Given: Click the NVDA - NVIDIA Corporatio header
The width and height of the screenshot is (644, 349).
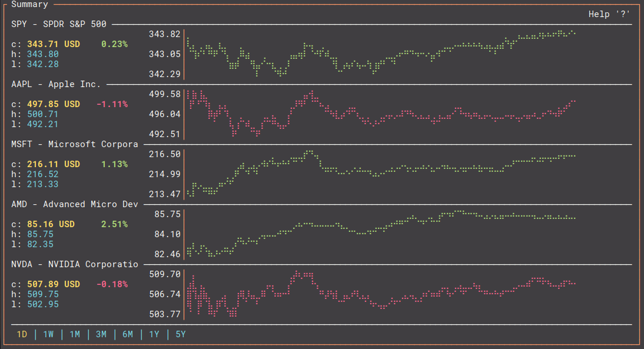Looking at the screenshot, I should coord(75,264).
